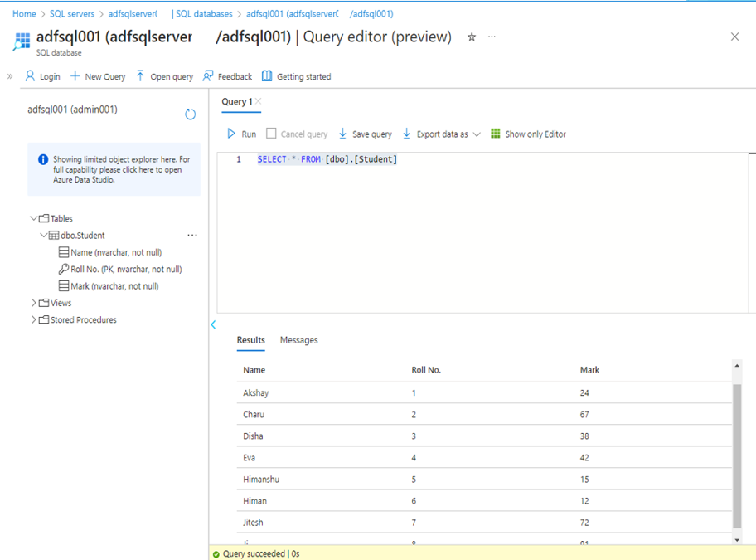Open the dbo.Student table options ellipsis
The height and width of the screenshot is (560, 756).
(x=192, y=236)
